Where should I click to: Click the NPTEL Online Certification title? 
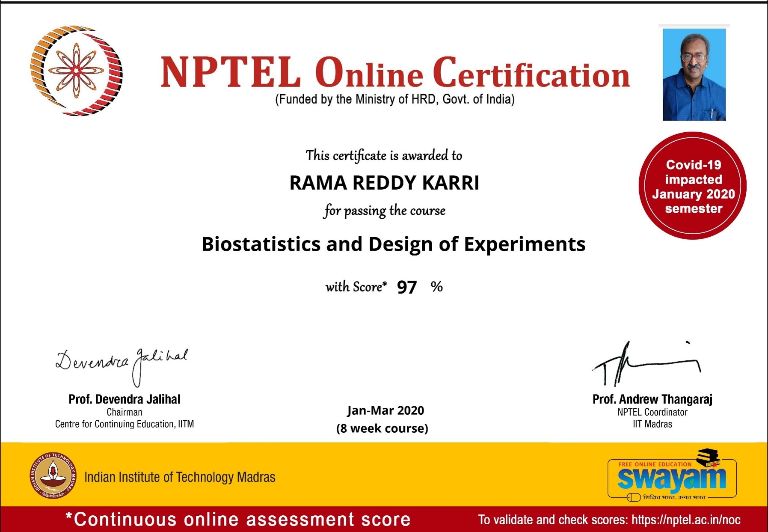click(395, 72)
